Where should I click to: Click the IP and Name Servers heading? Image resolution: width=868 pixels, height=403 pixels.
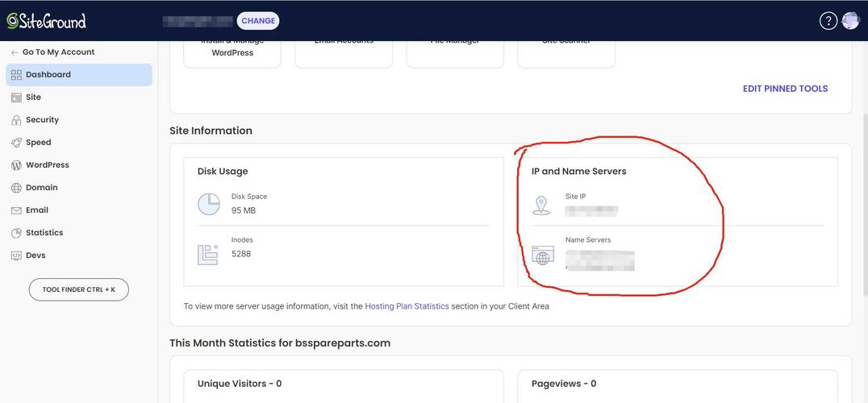click(579, 172)
